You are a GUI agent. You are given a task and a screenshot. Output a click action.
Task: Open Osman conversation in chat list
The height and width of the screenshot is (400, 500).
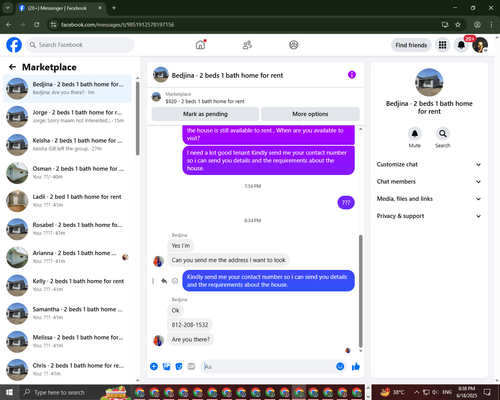click(x=68, y=173)
